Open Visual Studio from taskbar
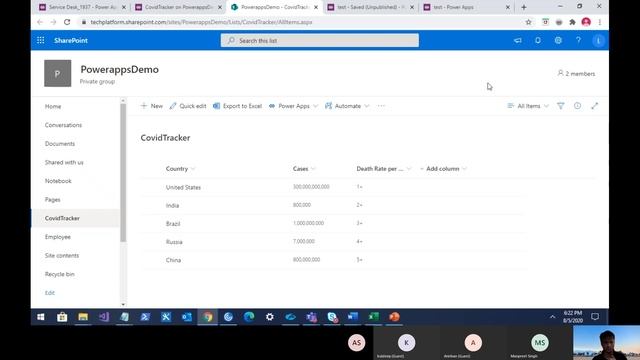Screen dimensions: 640x360 pyautogui.click(x=104, y=317)
